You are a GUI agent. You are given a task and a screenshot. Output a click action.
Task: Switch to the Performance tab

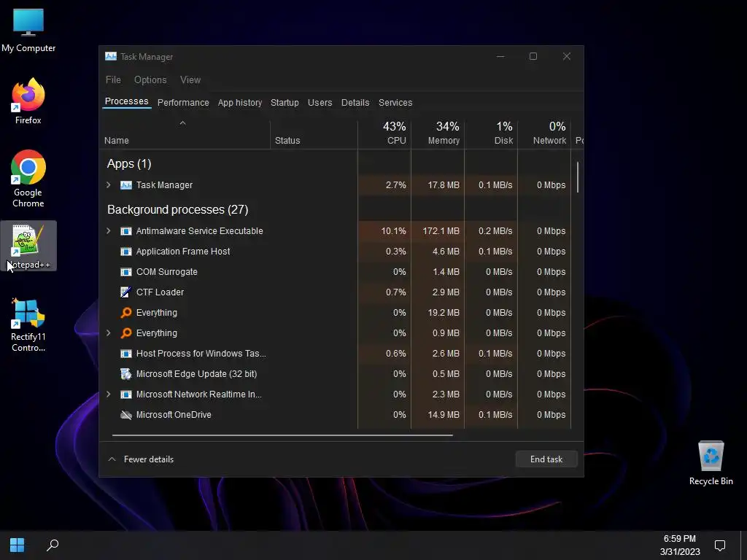point(183,103)
